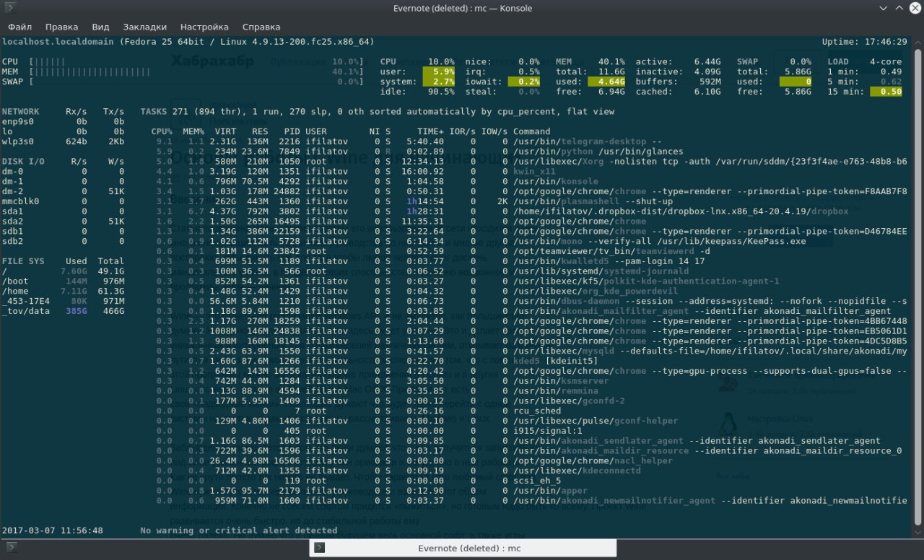The image size is (924, 560).
Task: Add a new tab with the bottom-left terminal icon
Action: point(10,547)
